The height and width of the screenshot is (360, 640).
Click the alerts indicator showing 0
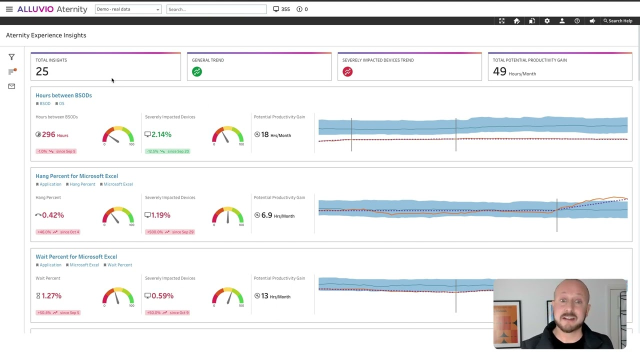[302, 9]
